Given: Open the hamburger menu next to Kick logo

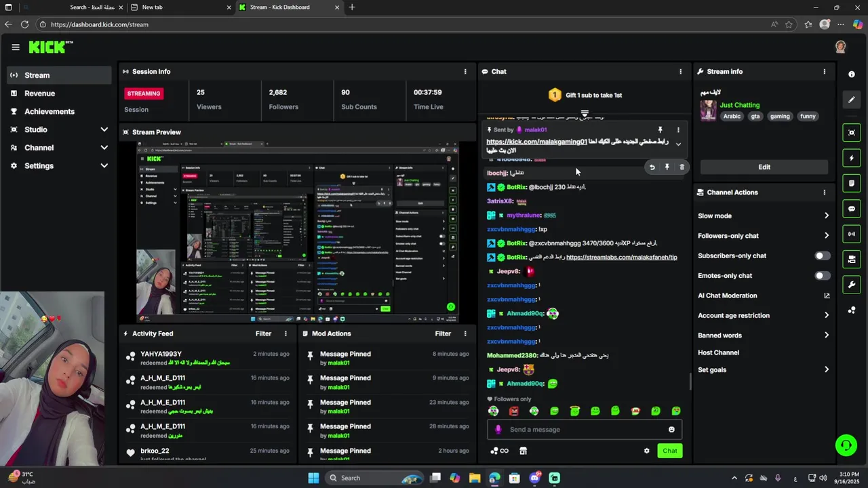Looking at the screenshot, I should click(x=16, y=47).
